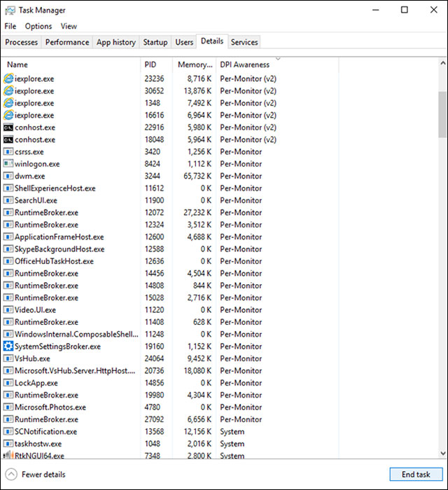Switch to the Processes tab
The height and width of the screenshot is (490, 448).
[22, 42]
